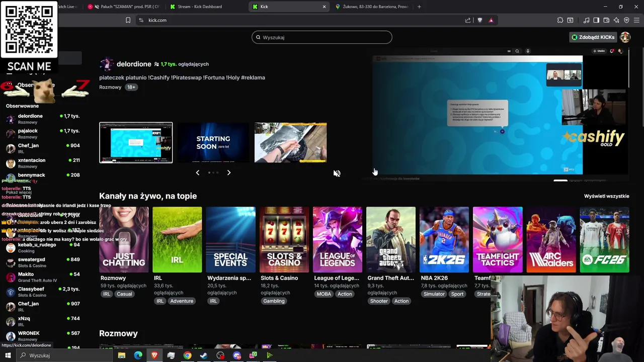Click the Windows taskbar Wyszukaj search box
The width and height of the screenshot is (644, 362).
coord(65,355)
